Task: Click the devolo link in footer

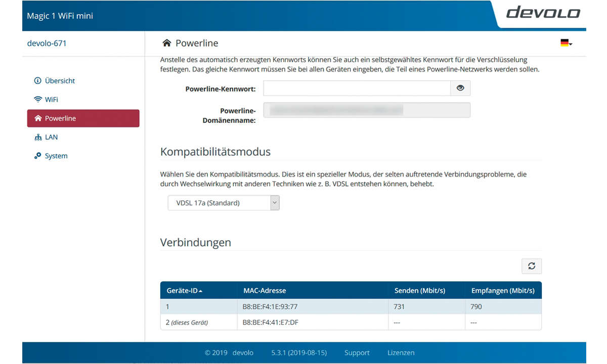Action: 243,353
